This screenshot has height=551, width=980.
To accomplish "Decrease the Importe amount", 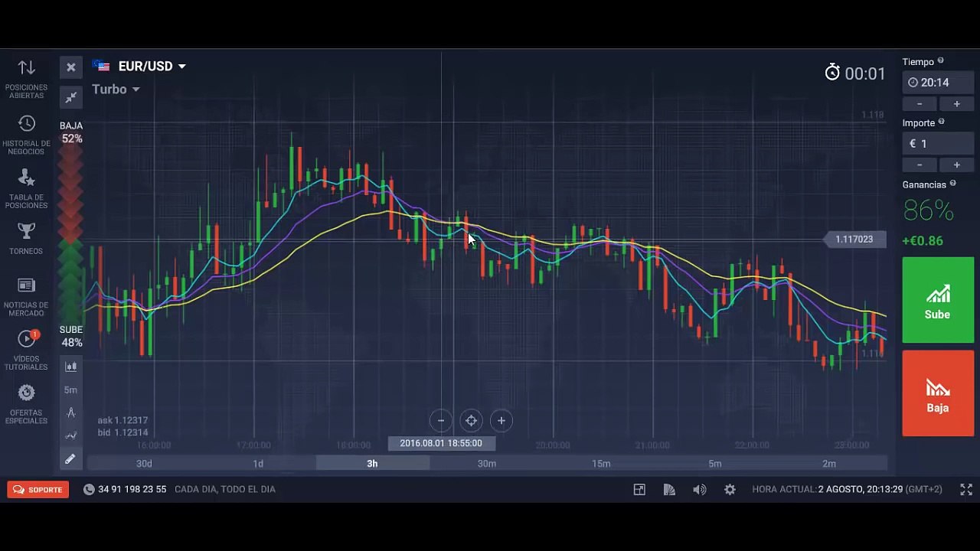I will click(x=920, y=165).
